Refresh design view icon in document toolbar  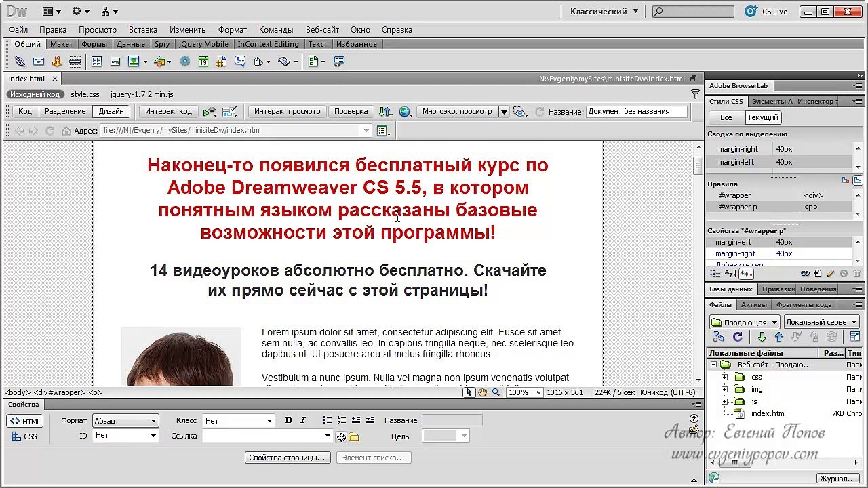click(540, 112)
